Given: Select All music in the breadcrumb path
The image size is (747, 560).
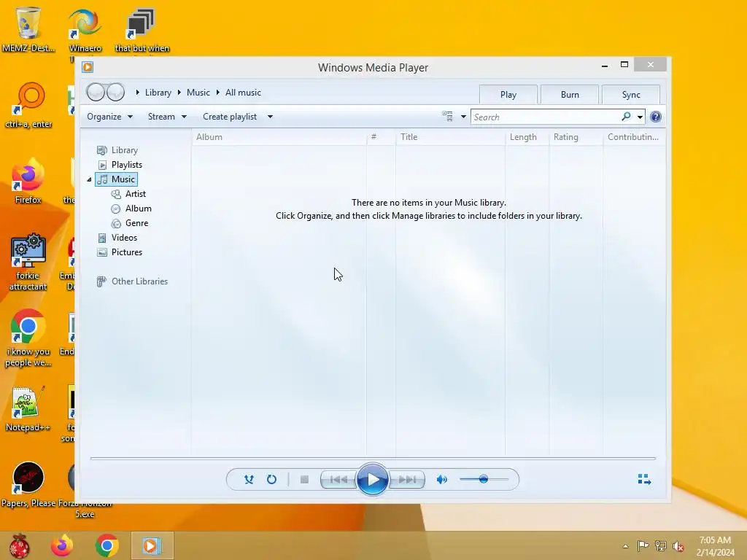Looking at the screenshot, I should pos(243,93).
